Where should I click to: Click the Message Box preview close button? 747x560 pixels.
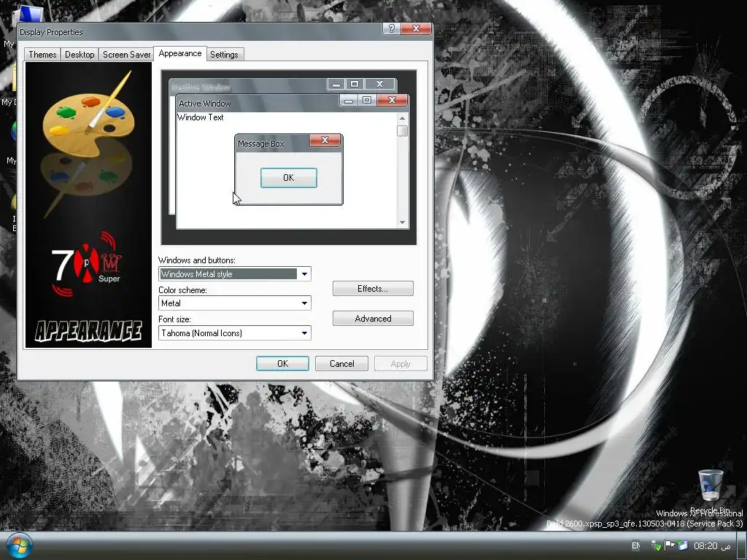(x=325, y=140)
